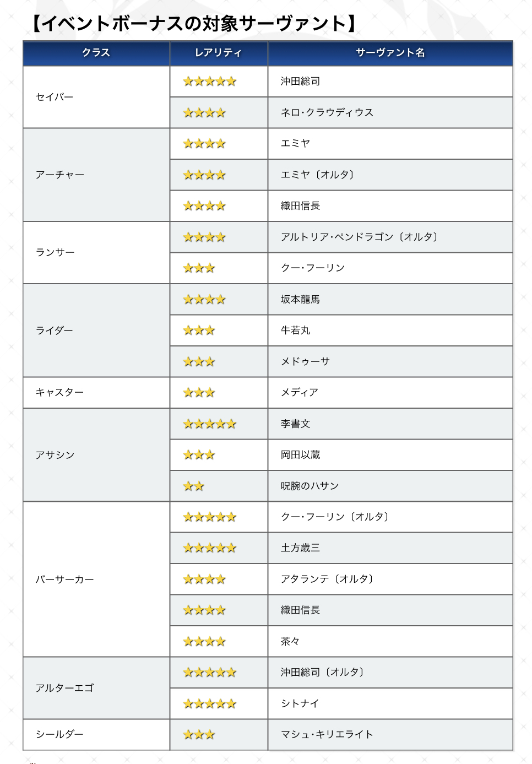Select the バーサーカー class cell
This screenshot has height=764, width=532.
pyautogui.click(x=64, y=579)
